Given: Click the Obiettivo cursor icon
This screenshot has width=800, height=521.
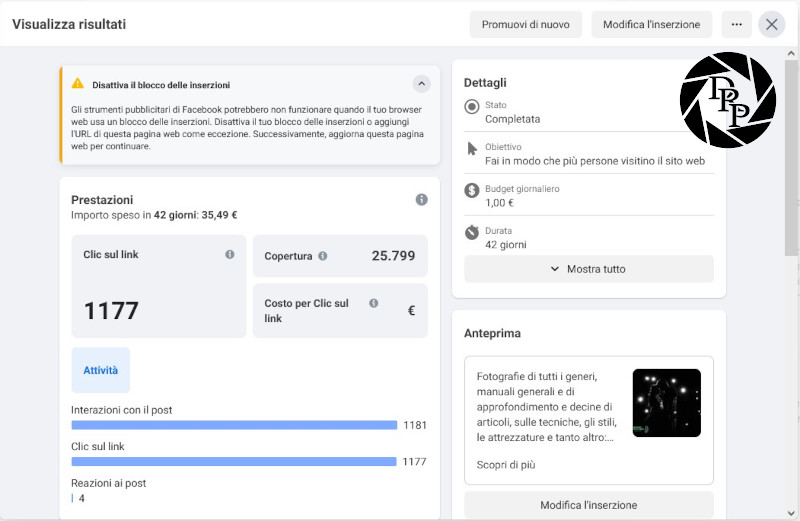Looking at the screenshot, I should [x=472, y=149].
